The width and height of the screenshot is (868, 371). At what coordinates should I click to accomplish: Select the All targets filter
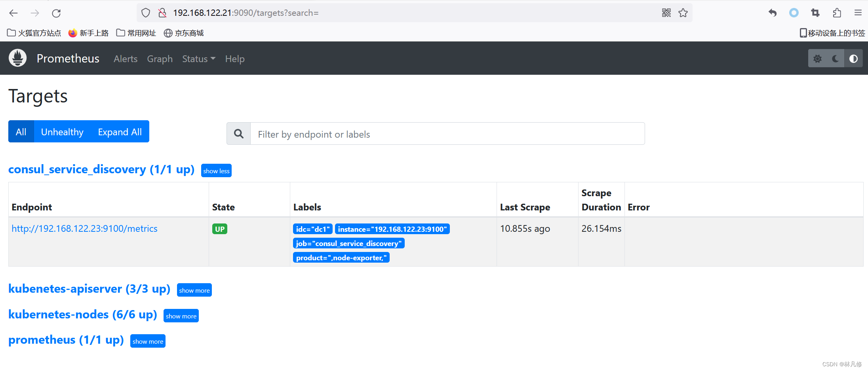pyautogui.click(x=21, y=132)
